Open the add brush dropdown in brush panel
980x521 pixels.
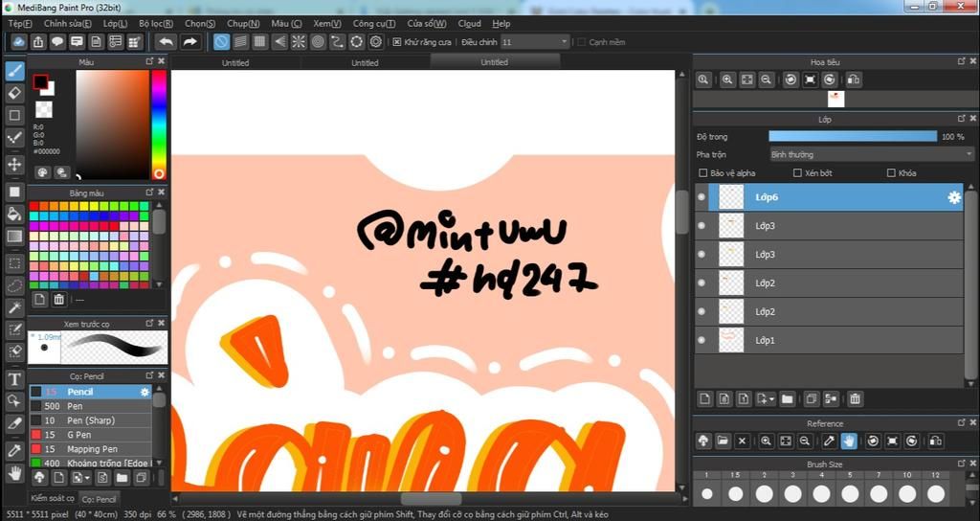(x=82, y=478)
